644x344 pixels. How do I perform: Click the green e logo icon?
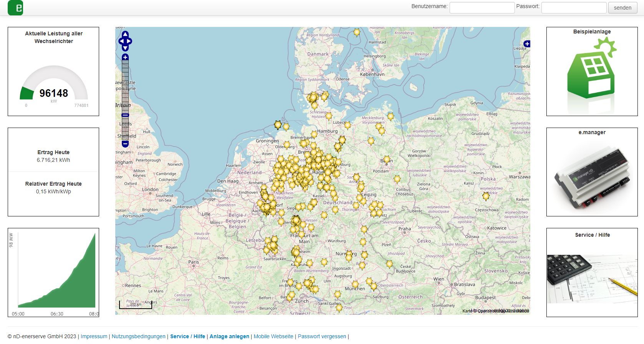click(15, 8)
